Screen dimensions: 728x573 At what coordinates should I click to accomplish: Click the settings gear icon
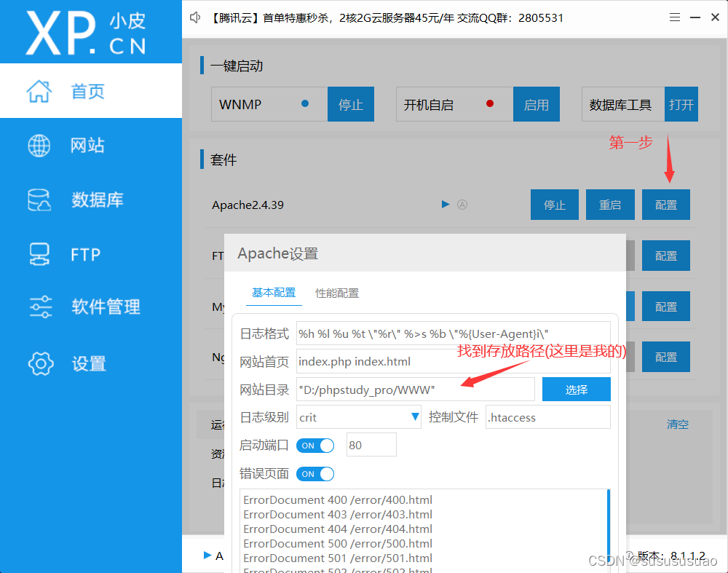click(x=41, y=363)
